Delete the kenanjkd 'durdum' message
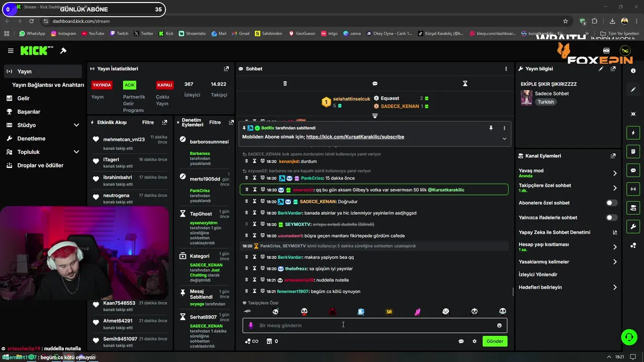 click(247, 161)
